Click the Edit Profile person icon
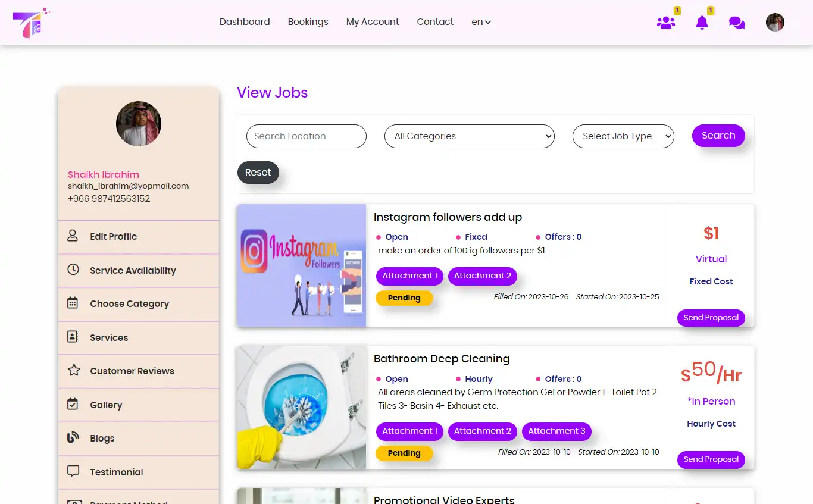Viewport: 813px width, 504px height. coord(73,236)
